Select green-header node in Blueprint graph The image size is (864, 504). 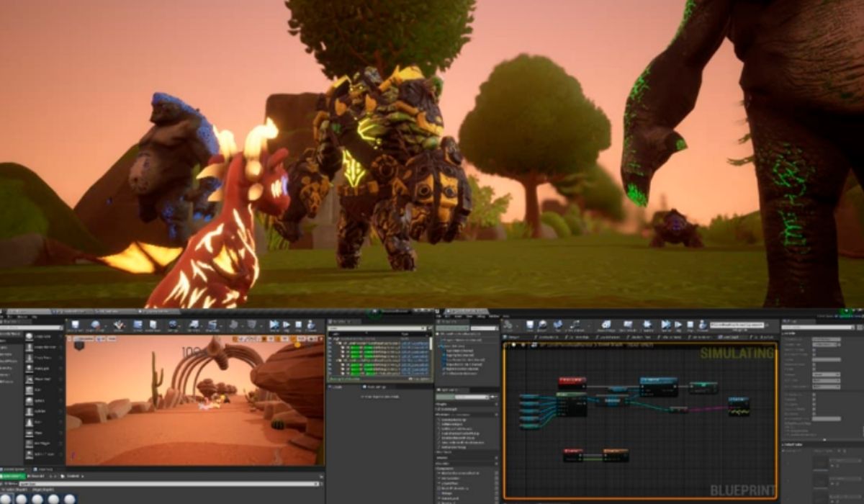[572, 405]
